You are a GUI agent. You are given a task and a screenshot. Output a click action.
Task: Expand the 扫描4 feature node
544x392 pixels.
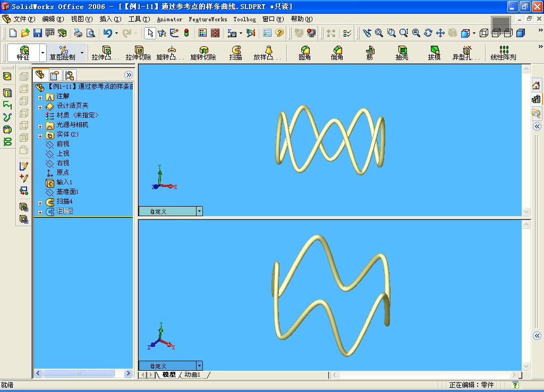pos(40,203)
